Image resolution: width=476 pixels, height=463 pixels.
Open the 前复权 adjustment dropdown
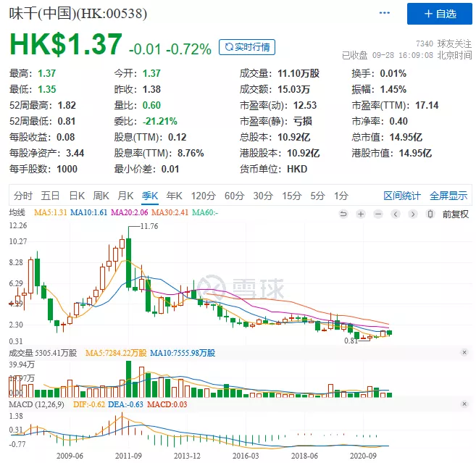[456, 214]
